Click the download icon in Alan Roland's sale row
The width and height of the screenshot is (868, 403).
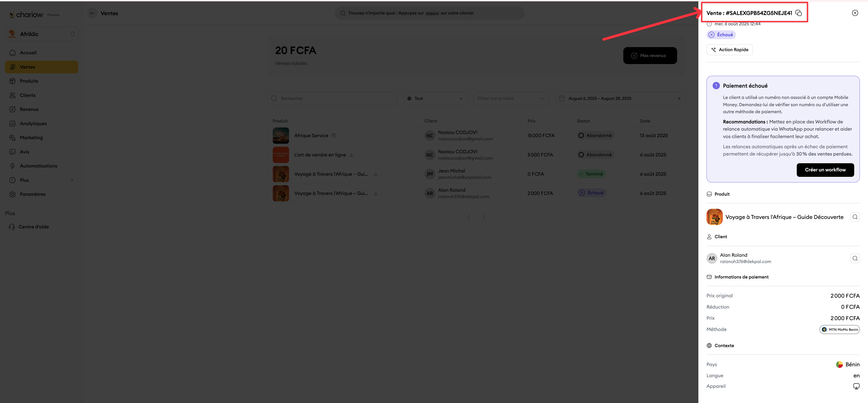[375, 193]
